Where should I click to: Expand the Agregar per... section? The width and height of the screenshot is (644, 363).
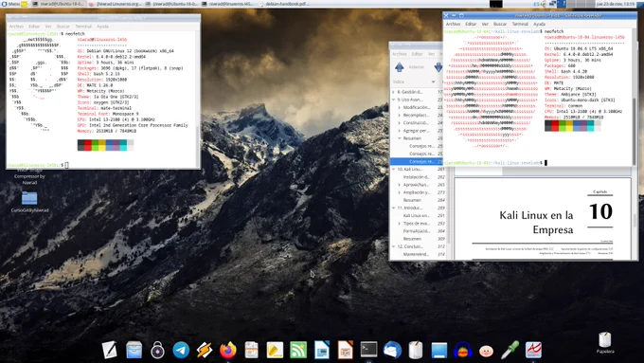pyautogui.click(x=400, y=131)
